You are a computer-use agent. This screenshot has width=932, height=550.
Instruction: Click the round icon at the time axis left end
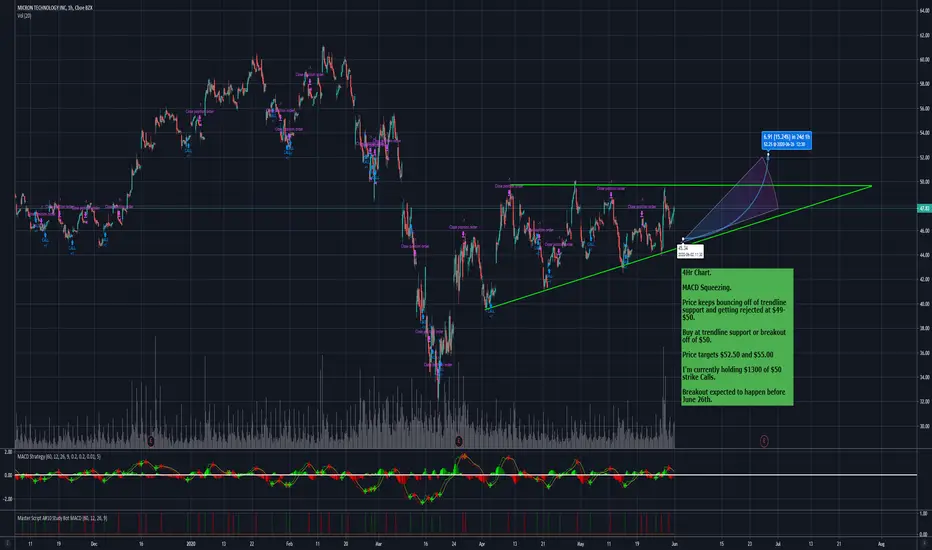click(7, 543)
